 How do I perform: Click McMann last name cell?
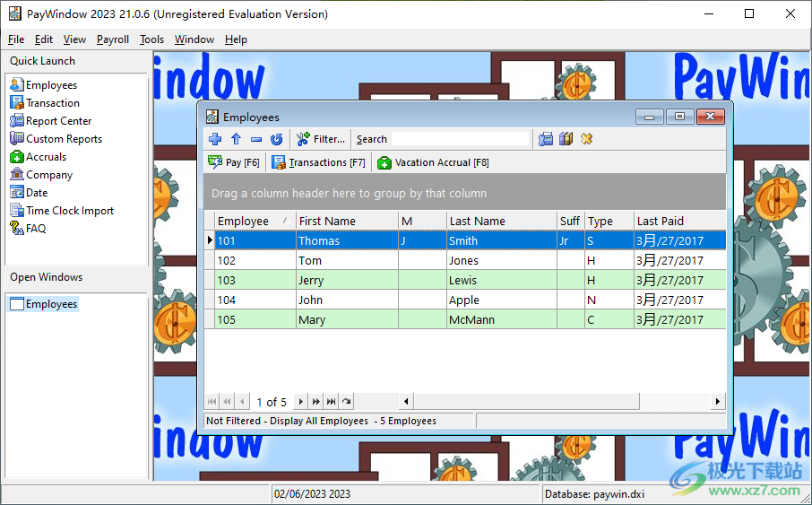(x=502, y=319)
